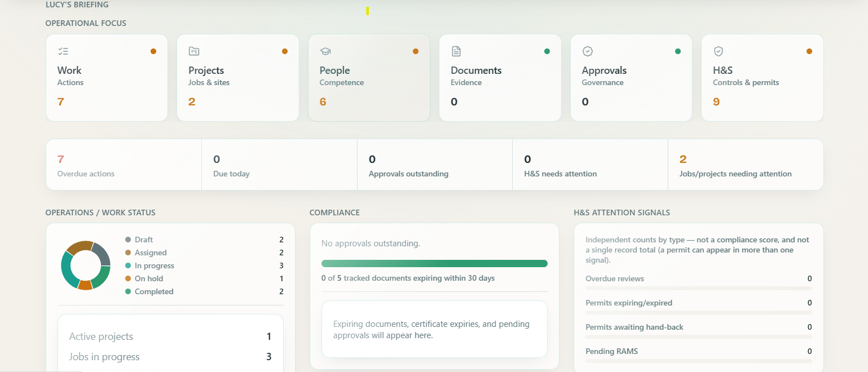Click the orange status dot on H&S card
This screenshot has height=372, width=868.
pos(809,51)
